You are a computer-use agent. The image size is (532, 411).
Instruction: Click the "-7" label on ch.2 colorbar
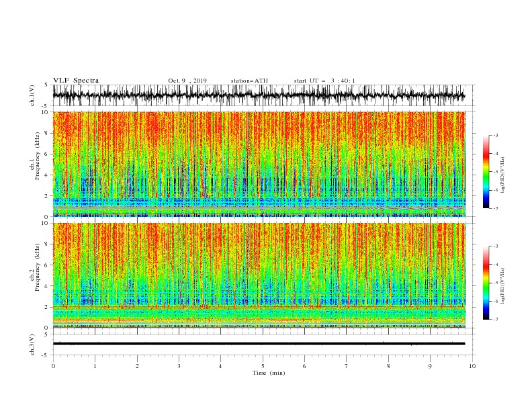(494, 320)
